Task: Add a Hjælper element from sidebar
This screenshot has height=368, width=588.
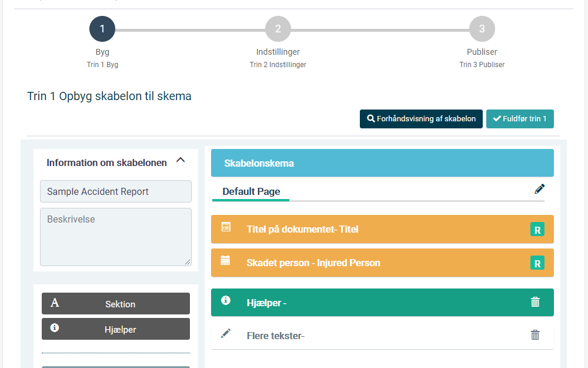Action: point(116,329)
